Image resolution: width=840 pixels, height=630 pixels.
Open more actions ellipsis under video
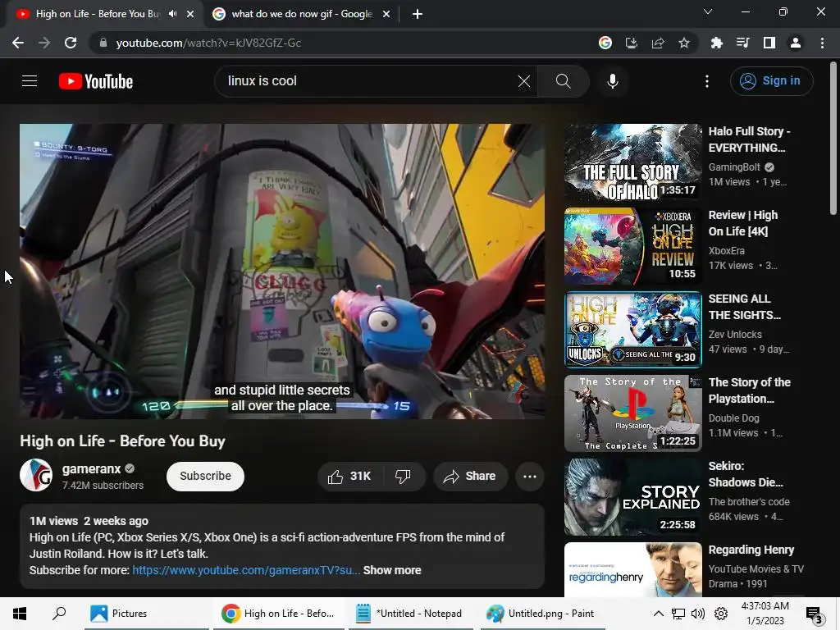pos(530,477)
